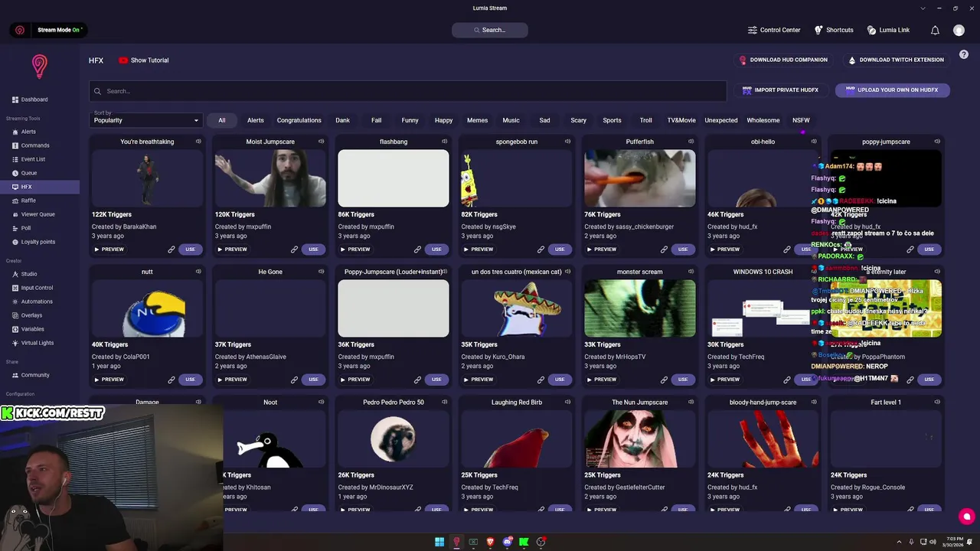Toggle sound icon on You're breathtaking card
The image size is (980, 551).
(198, 142)
